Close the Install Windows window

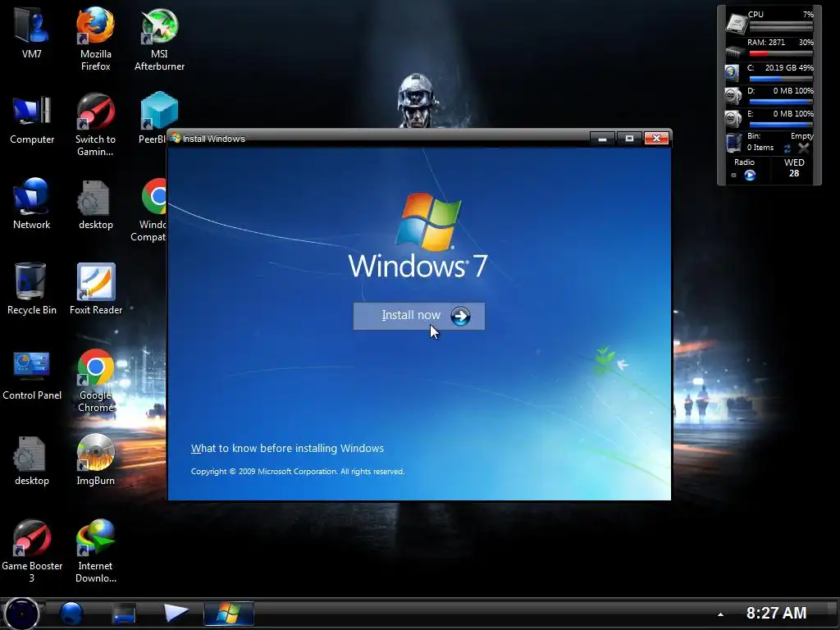(656, 139)
